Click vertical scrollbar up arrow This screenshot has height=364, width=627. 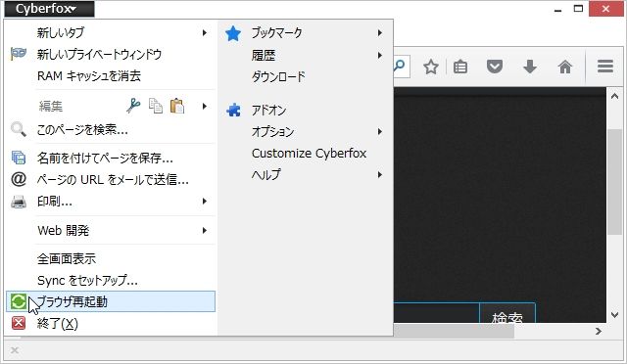click(614, 96)
